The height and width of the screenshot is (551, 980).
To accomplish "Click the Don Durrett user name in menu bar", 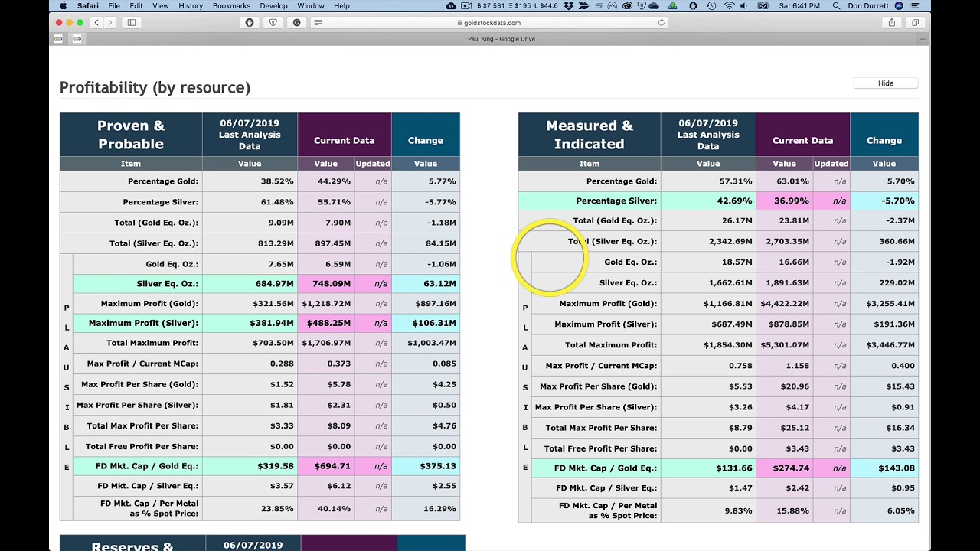I will click(868, 5).
